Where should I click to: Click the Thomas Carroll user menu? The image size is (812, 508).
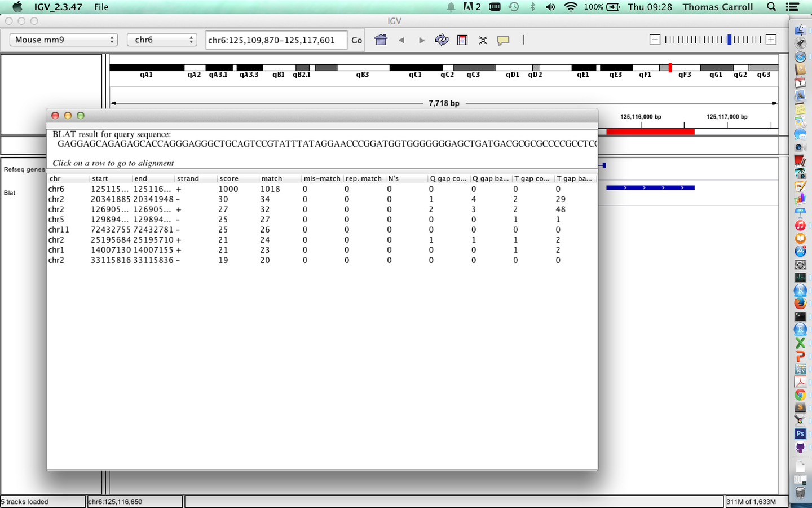point(717,7)
